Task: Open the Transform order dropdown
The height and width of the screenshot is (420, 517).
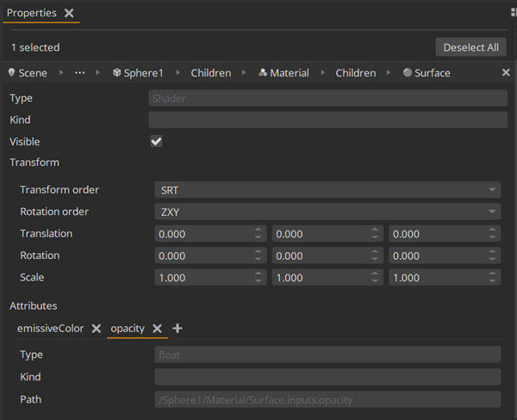Action: [327, 189]
